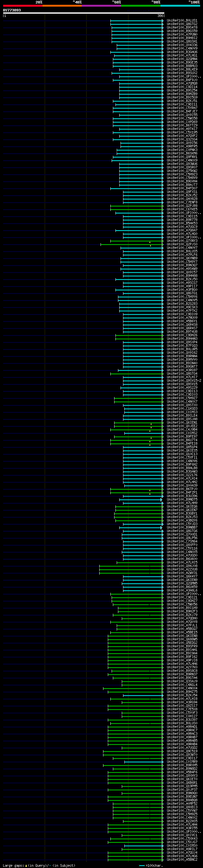Click the label UniRef100_B9F6H2
The height and width of the screenshot is (868, 203).
pyautogui.click(x=182, y=465)
